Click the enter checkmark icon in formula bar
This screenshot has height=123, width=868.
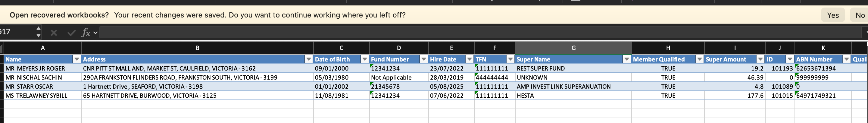pos(71,32)
